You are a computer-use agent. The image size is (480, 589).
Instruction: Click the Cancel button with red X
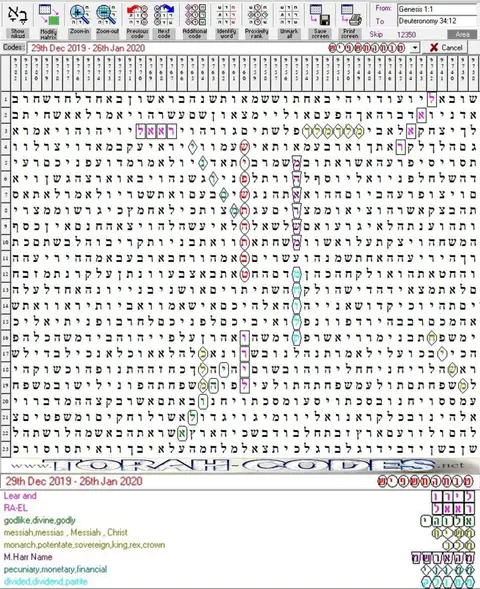tap(445, 47)
